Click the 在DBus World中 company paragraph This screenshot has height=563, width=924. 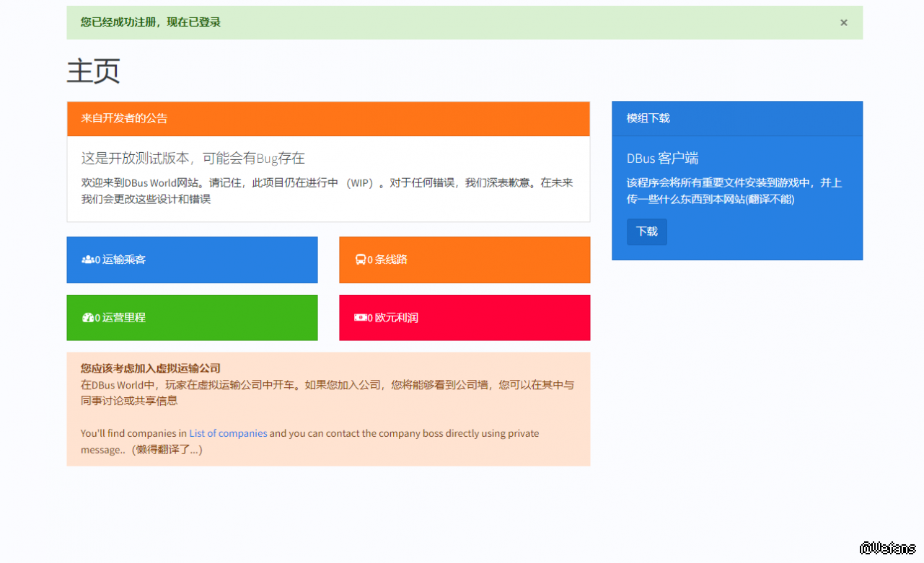point(327,393)
